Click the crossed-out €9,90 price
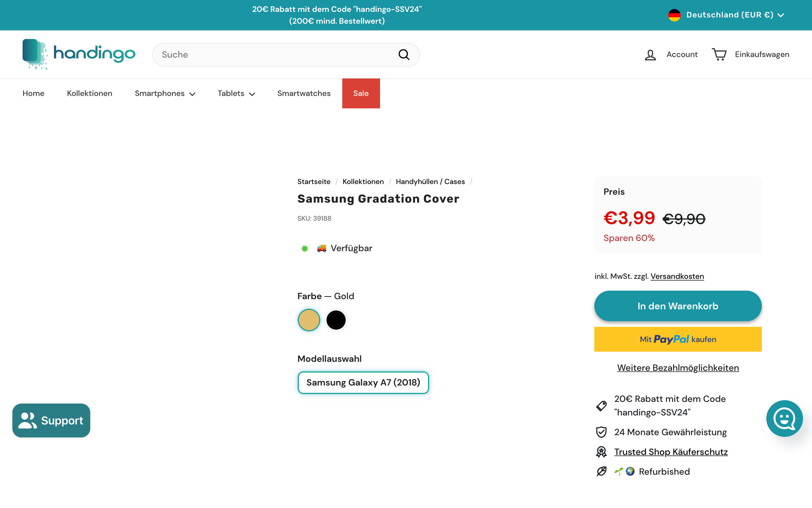 (x=684, y=219)
